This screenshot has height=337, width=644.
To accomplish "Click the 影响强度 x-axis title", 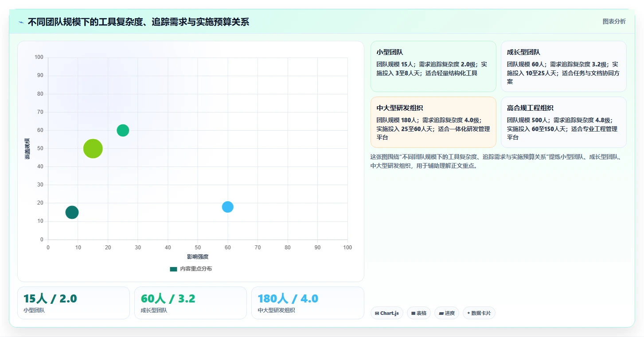I will click(x=198, y=257).
